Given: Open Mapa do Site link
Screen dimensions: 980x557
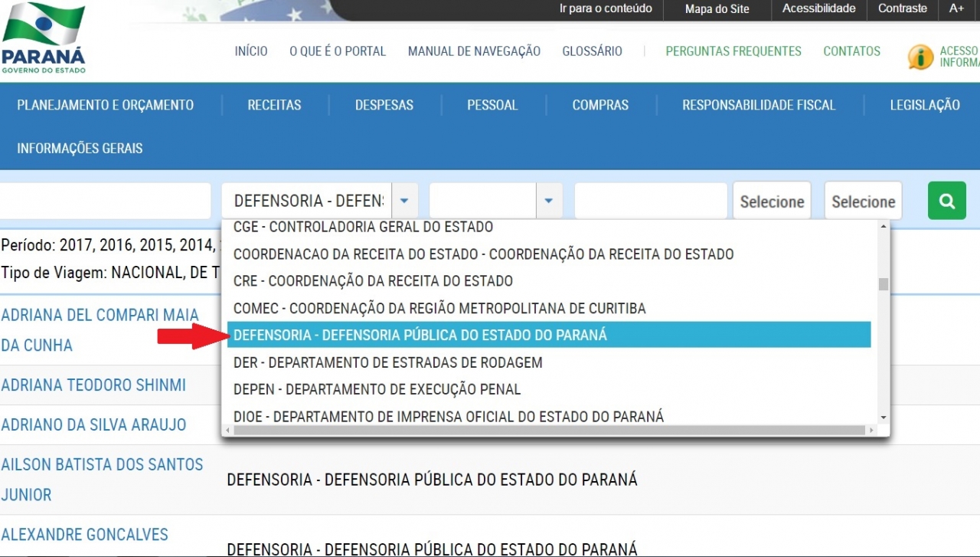Looking at the screenshot, I should click(x=717, y=9).
